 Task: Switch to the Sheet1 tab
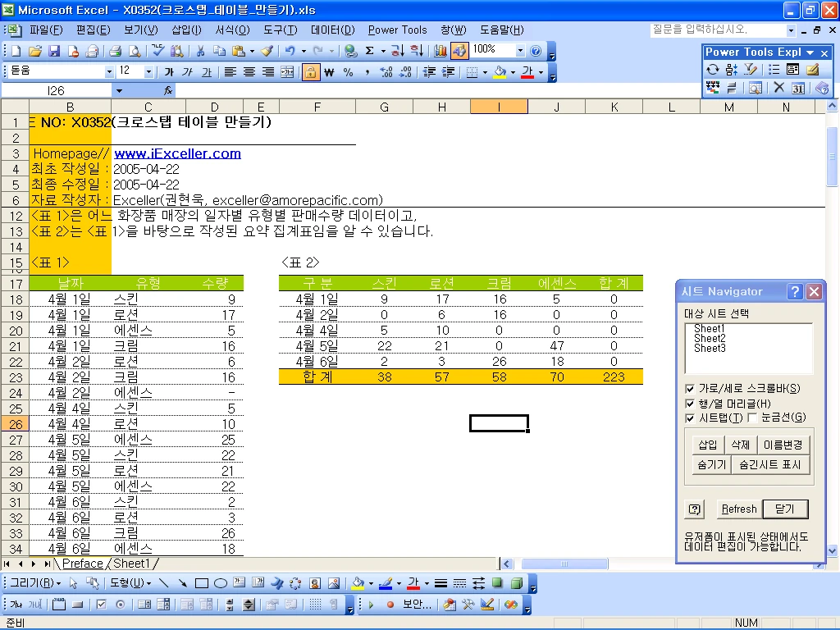130,564
